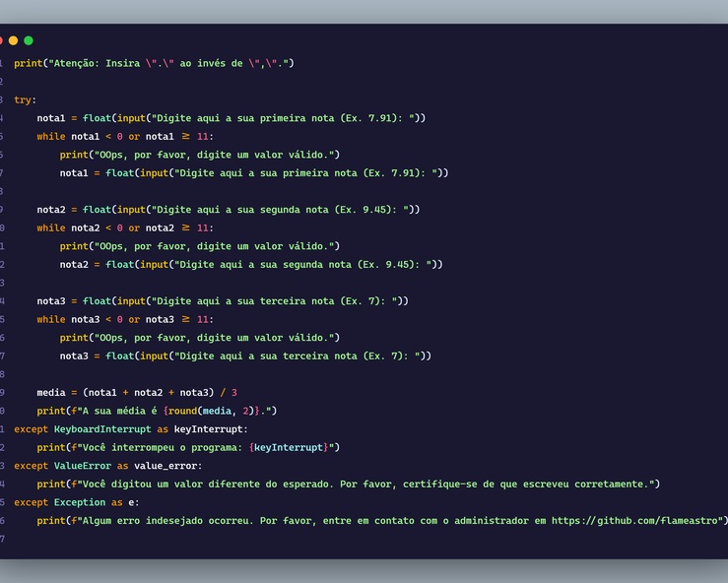728x583 pixels.
Task: Click the "while nota2 < 0" loop line
Action: click(x=124, y=227)
